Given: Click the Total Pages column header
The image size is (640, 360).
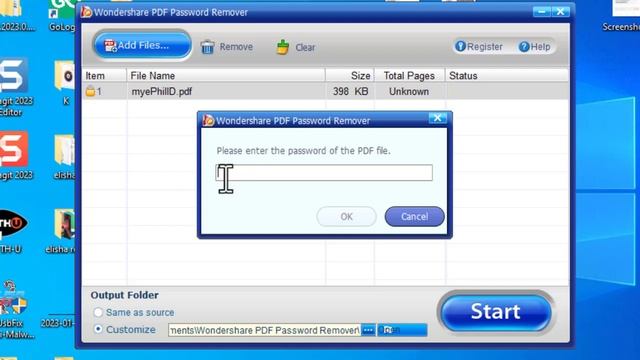Looking at the screenshot, I should tap(409, 76).
